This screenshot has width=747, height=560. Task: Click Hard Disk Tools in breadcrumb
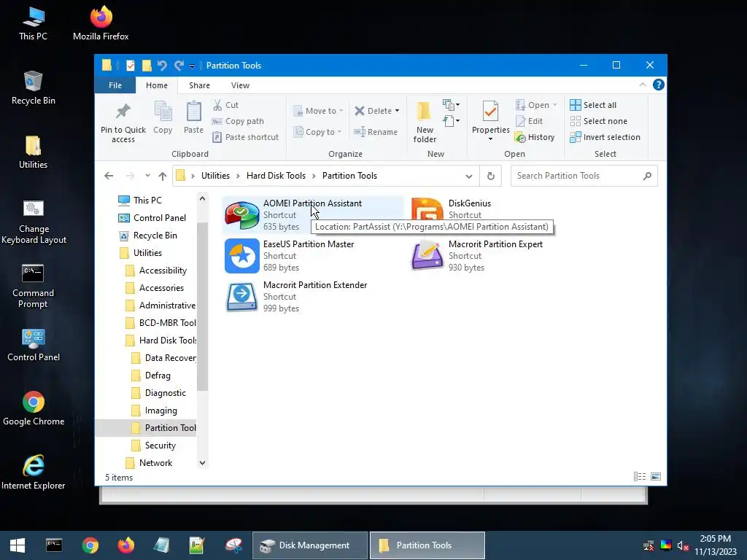tap(276, 176)
